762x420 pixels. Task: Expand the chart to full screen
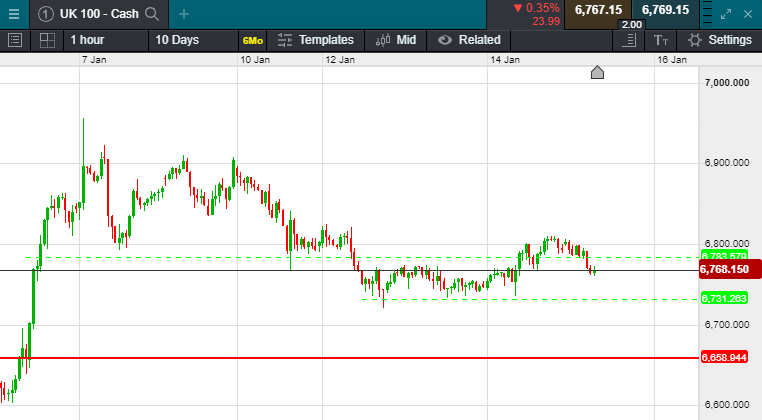coord(726,14)
